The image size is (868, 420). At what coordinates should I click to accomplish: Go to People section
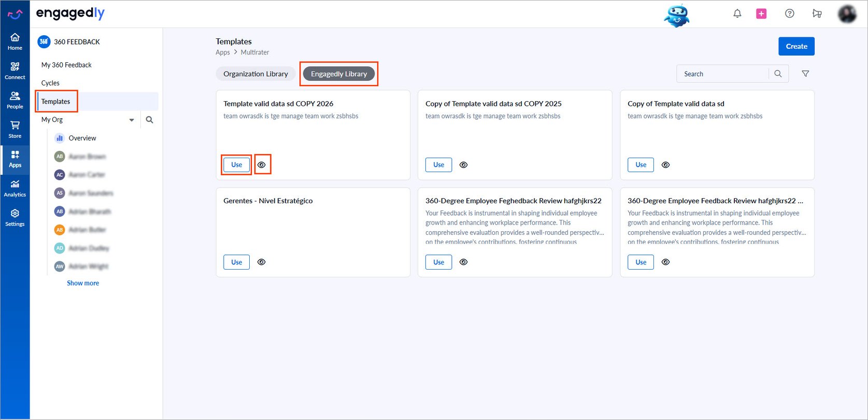point(15,100)
